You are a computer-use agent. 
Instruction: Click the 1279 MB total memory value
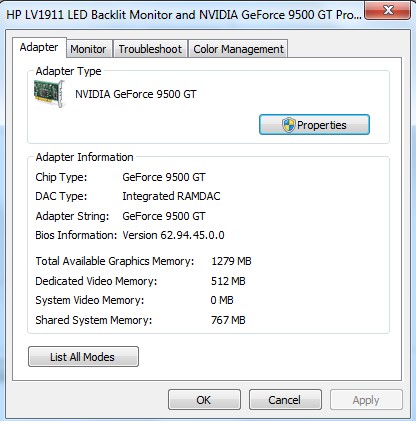point(231,261)
